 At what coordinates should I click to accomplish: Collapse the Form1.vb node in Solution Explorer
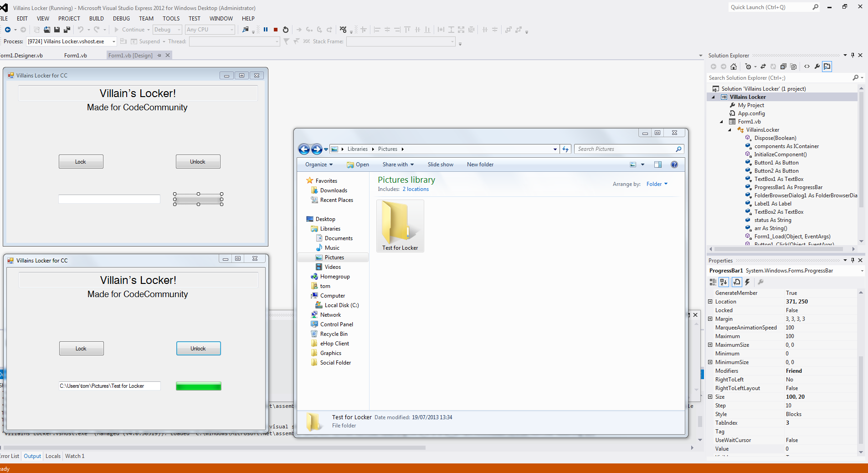point(722,122)
